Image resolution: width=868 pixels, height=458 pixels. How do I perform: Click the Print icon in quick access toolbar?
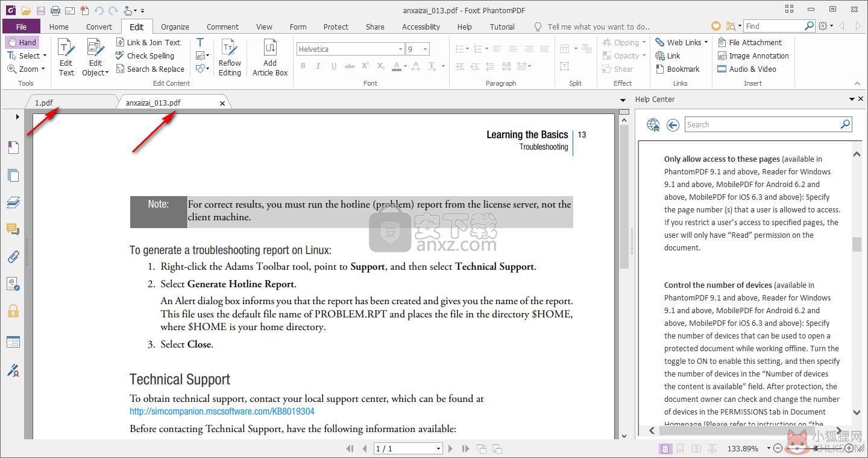(55, 10)
